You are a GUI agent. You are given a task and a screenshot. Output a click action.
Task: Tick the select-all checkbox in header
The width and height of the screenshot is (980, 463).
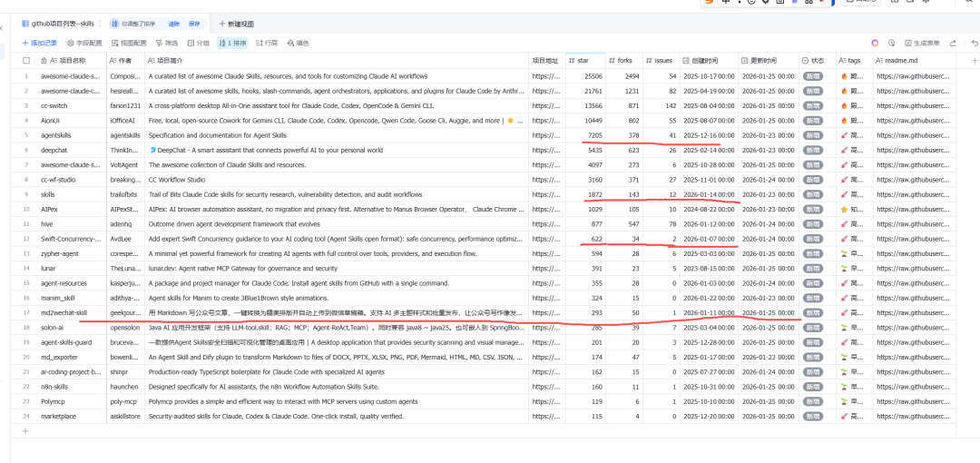pyautogui.click(x=26, y=61)
